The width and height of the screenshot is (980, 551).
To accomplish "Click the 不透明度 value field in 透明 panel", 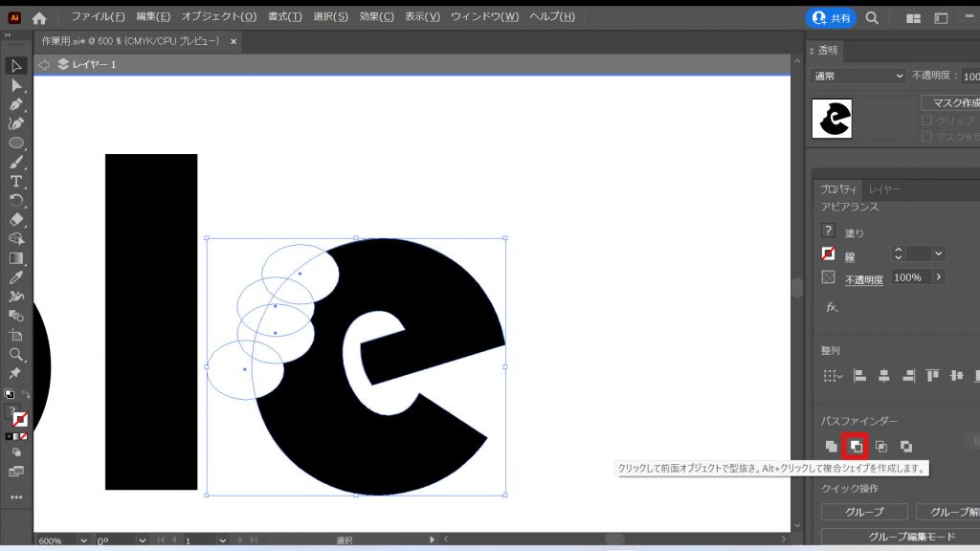I will [970, 77].
